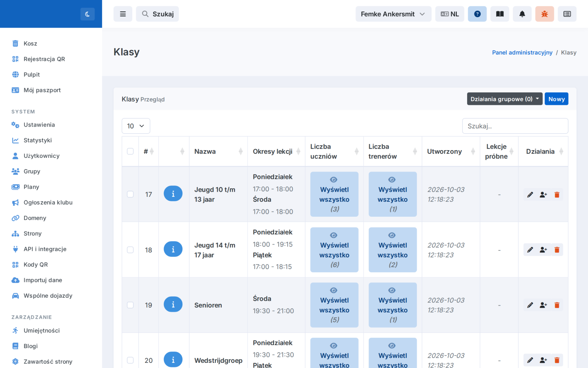Click the Nowy button
Viewport: 588px width, 368px height.
tap(556, 99)
